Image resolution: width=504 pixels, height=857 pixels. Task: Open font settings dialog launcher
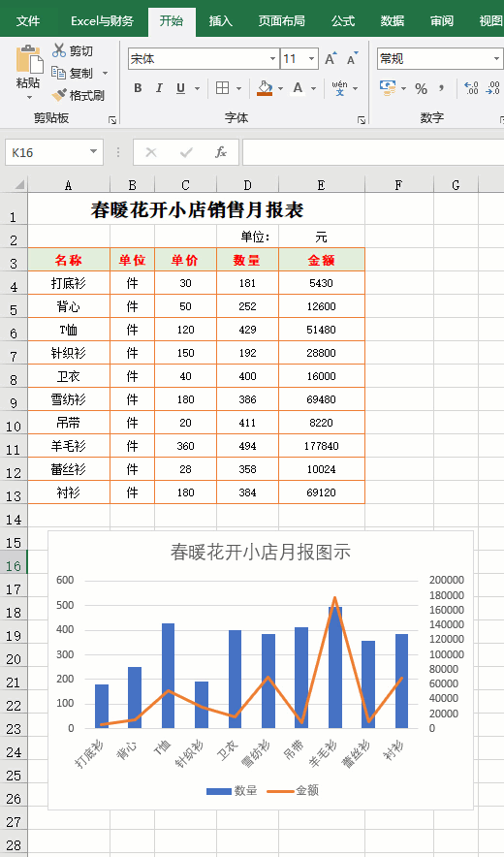click(361, 119)
